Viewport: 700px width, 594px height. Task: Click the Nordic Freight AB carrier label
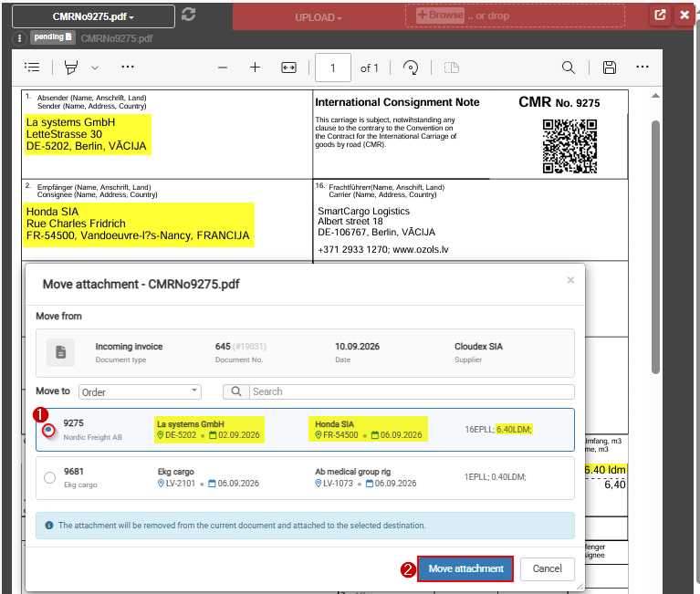click(x=92, y=437)
